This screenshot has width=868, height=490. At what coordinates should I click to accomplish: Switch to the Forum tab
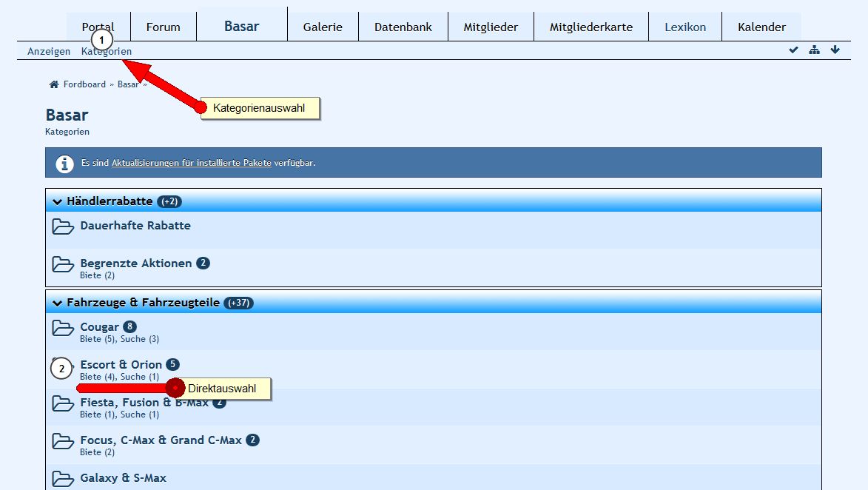[164, 27]
